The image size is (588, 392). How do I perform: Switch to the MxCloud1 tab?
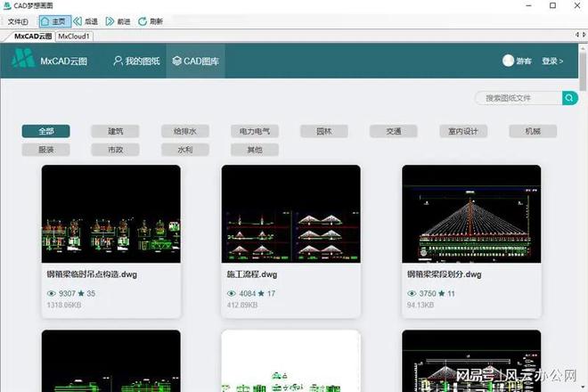click(x=74, y=36)
